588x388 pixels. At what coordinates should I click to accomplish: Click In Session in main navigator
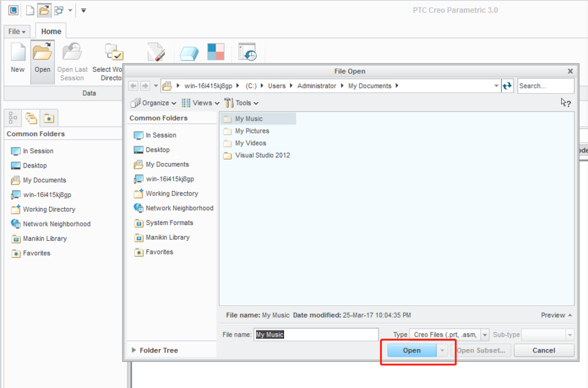pos(33,151)
